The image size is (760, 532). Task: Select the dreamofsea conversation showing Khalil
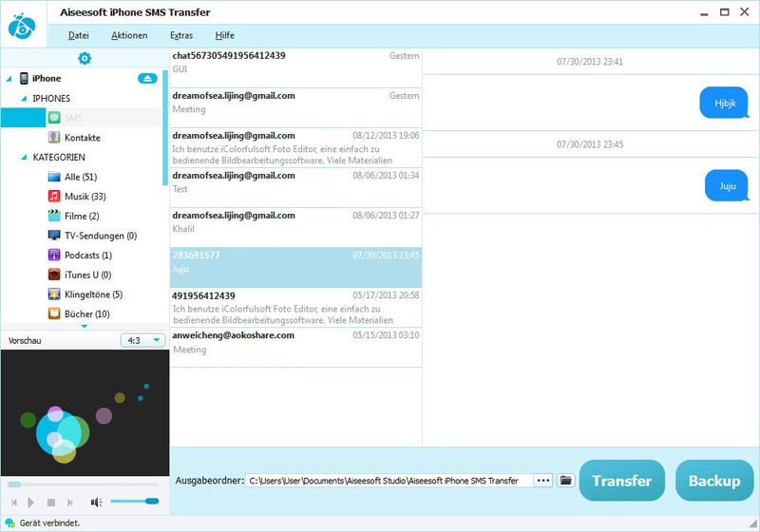pyautogui.click(x=295, y=227)
